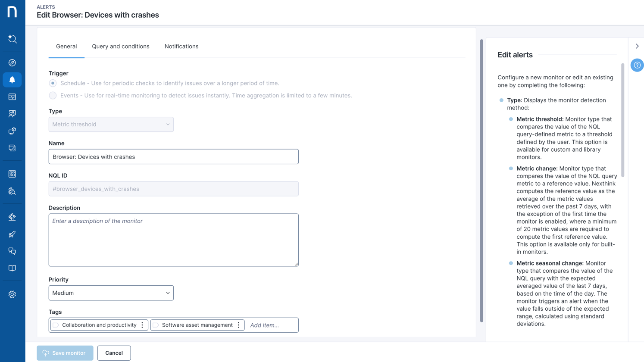
Task: Open the book documentation icon
Action: [12, 268]
